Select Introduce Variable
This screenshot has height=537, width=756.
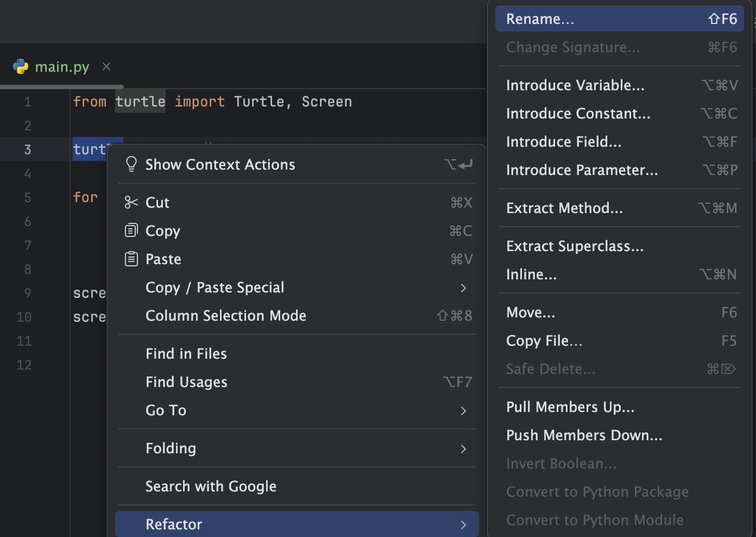[575, 85]
